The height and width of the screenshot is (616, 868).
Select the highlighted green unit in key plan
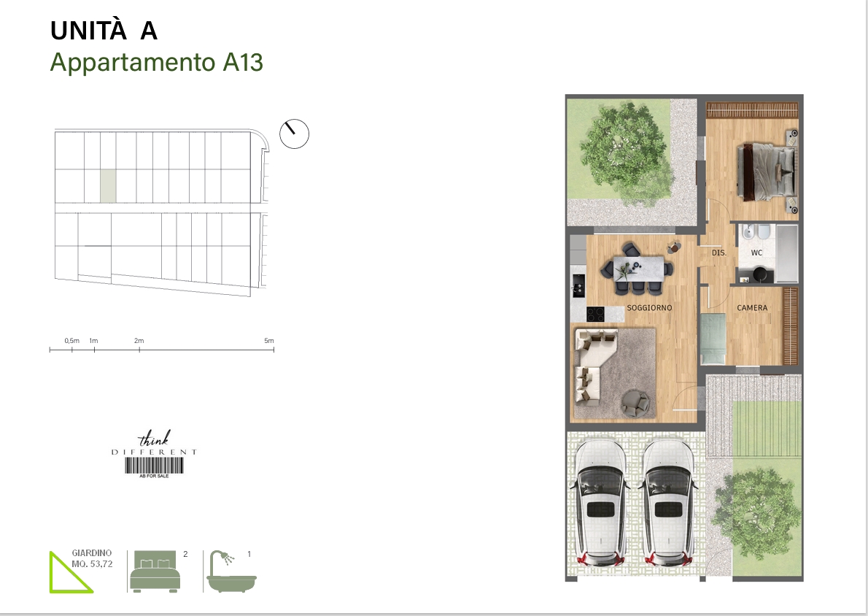[x=107, y=185]
